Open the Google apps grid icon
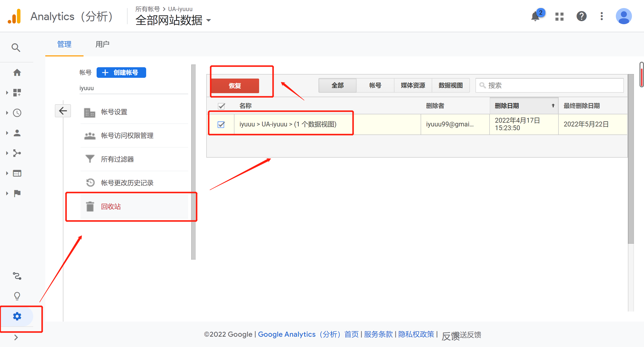 click(x=559, y=16)
